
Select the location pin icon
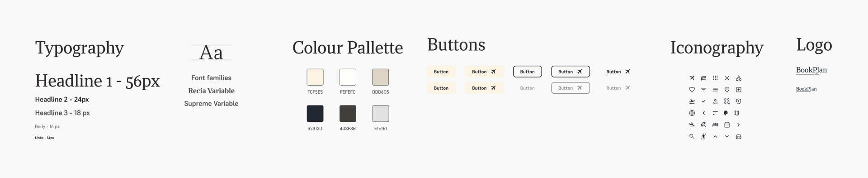[727, 90]
